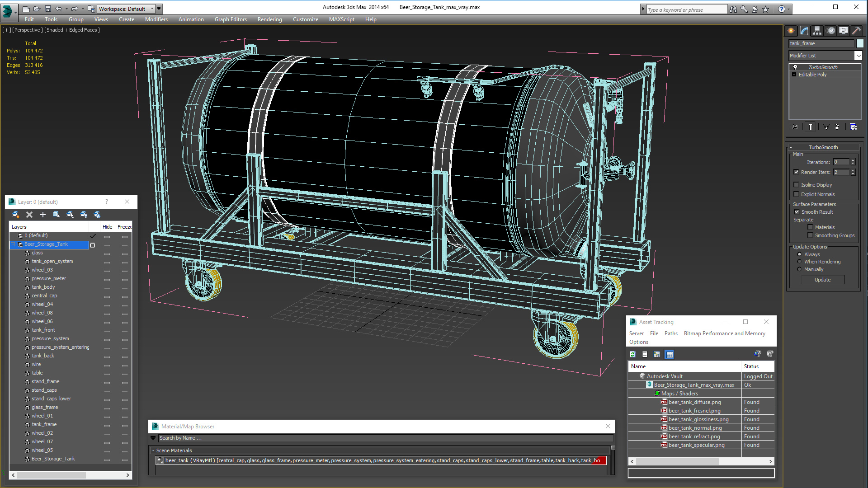This screenshot has width=868, height=488.
Task: Click Create New Layer icon in the Layer dialog
Action: click(16, 215)
